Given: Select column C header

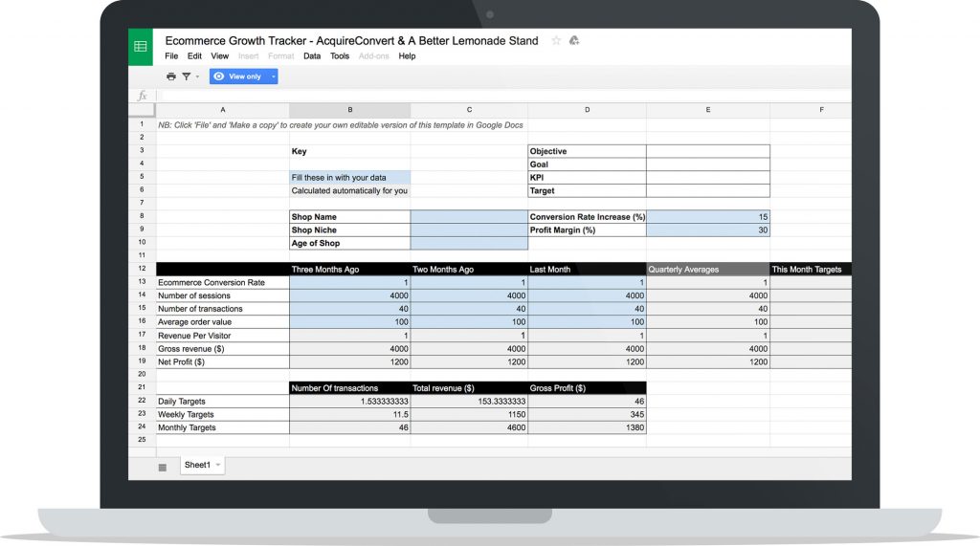Looking at the screenshot, I should click(x=469, y=110).
